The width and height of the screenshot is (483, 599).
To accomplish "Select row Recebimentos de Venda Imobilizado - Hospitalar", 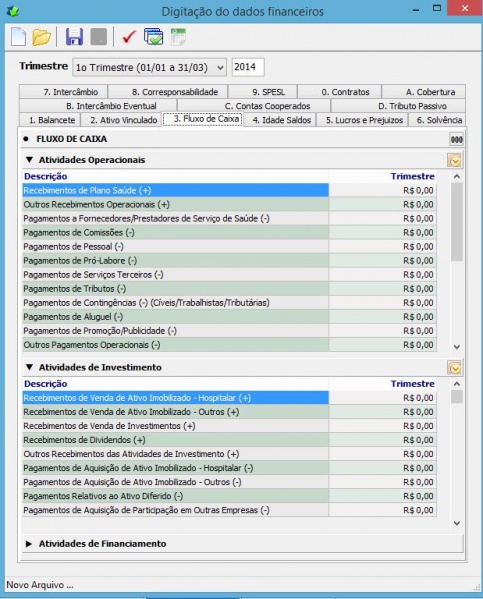I will click(229, 398).
